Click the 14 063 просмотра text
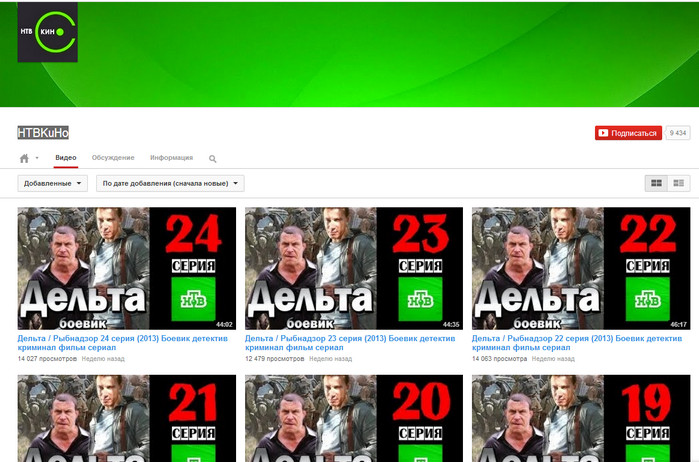This screenshot has height=462, width=699. point(499,359)
